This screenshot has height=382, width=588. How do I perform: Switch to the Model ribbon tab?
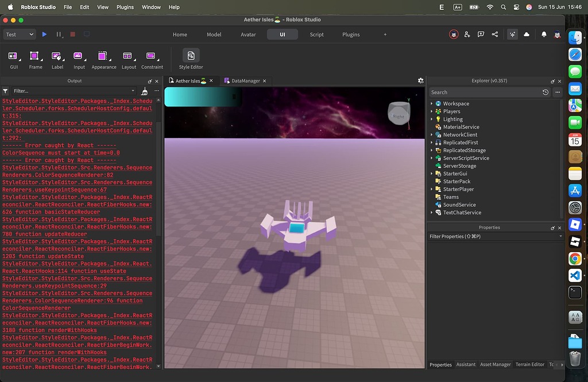[214, 34]
